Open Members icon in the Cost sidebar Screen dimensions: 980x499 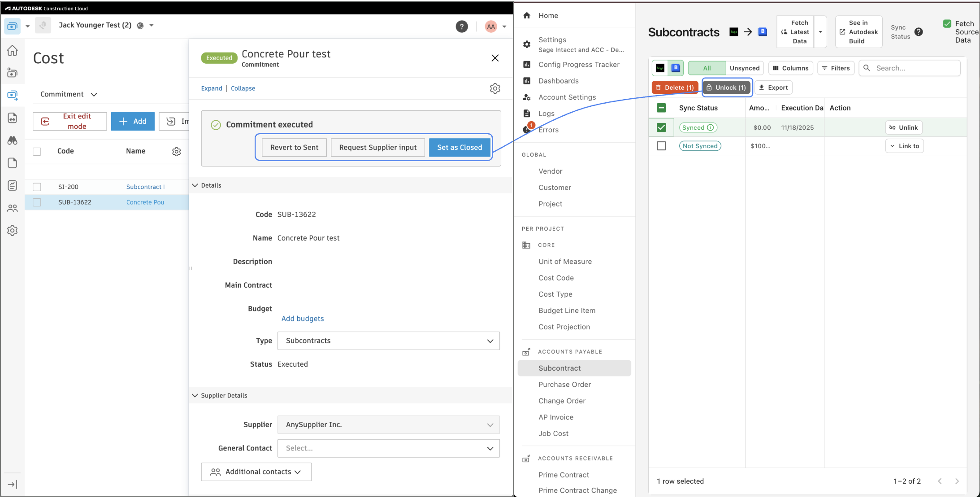click(13, 208)
